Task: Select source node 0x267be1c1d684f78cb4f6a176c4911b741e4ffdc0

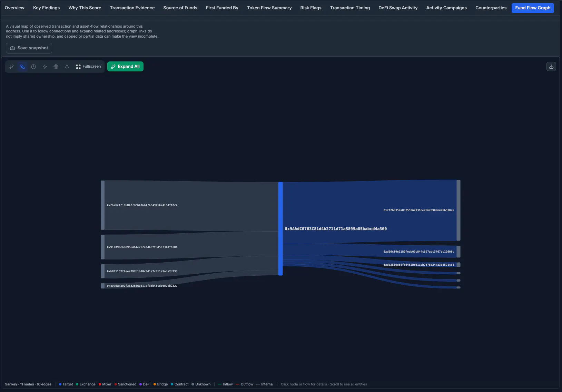Action: pyautogui.click(x=102, y=205)
